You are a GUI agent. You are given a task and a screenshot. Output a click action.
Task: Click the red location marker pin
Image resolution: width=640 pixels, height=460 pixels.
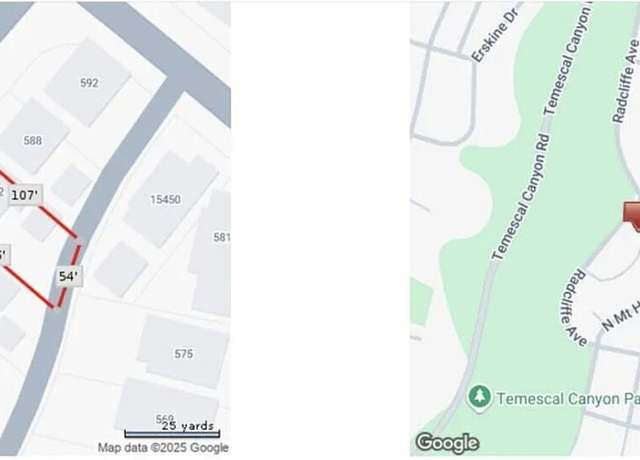pos(632,216)
